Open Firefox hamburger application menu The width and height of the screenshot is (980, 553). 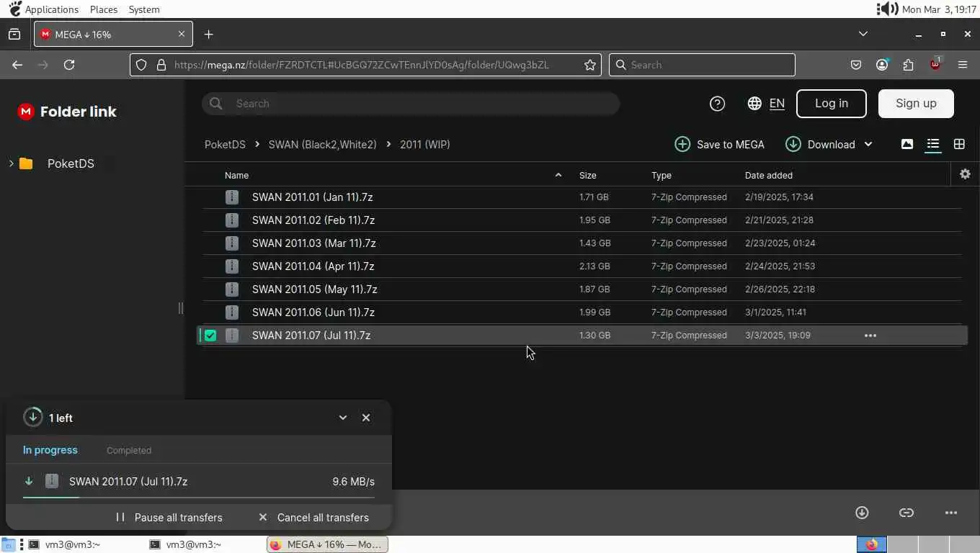tap(963, 65)
